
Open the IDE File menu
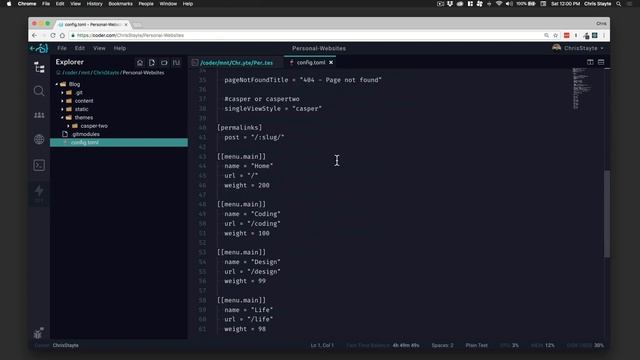click(62, 48)
